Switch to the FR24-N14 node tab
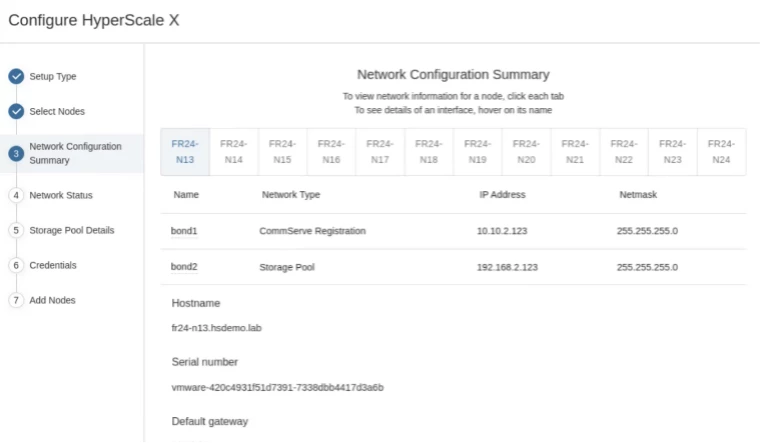Image resolution: width=763 pixels, height=446 pixels. click(234, 152)
